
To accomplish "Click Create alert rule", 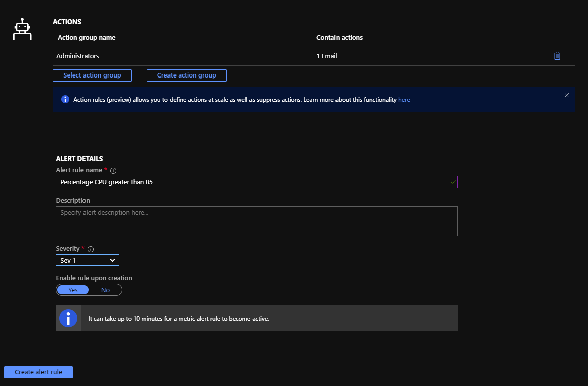I will coord(38,372).
